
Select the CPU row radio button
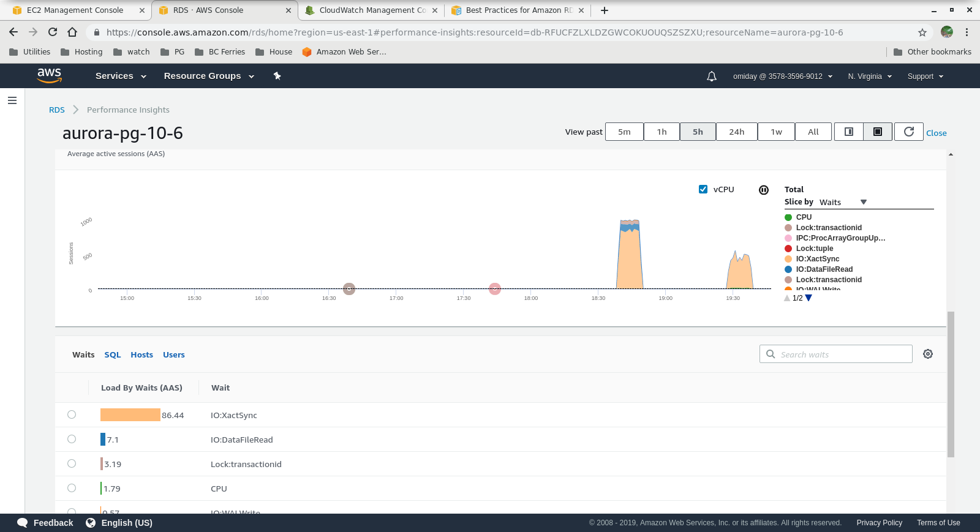[x=72, y=488]
